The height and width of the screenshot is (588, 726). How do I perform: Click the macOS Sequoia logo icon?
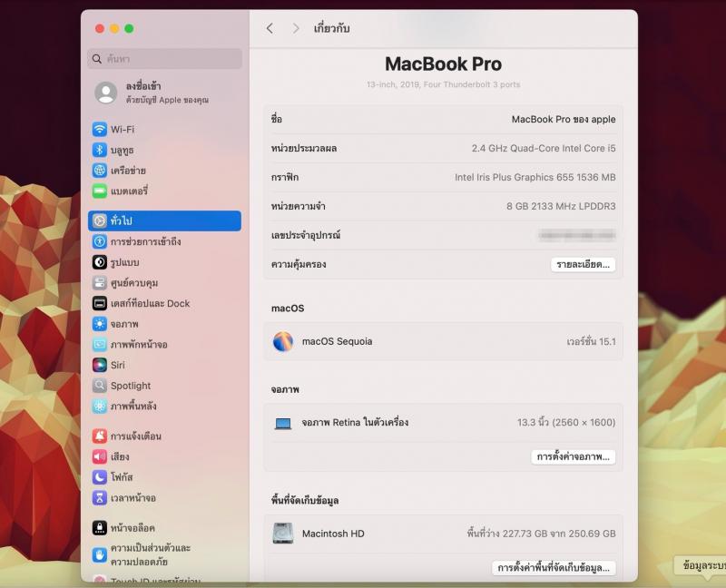[283, 342]
